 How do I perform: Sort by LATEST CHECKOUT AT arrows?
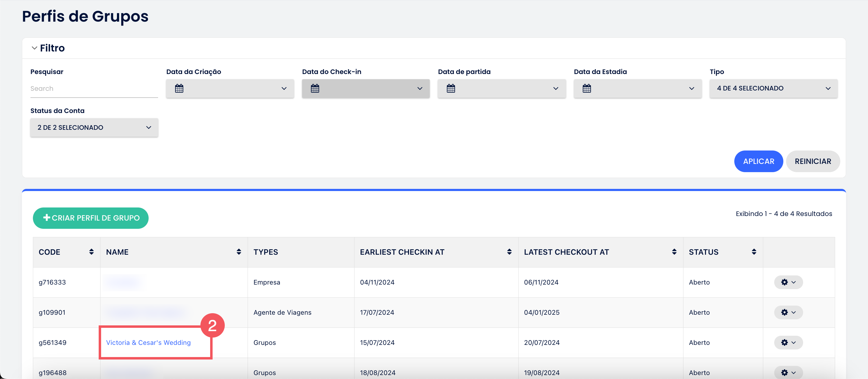674,252
